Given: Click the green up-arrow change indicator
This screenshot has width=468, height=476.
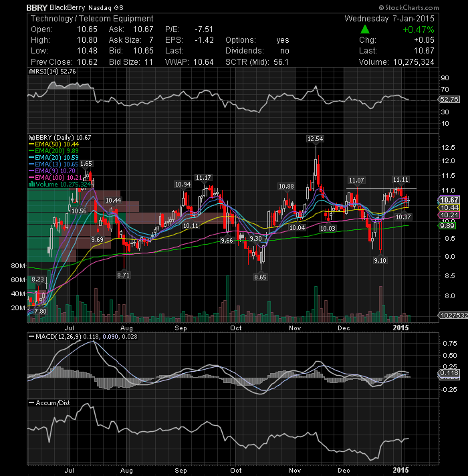Looking at the screenshot, I should 365,29.
